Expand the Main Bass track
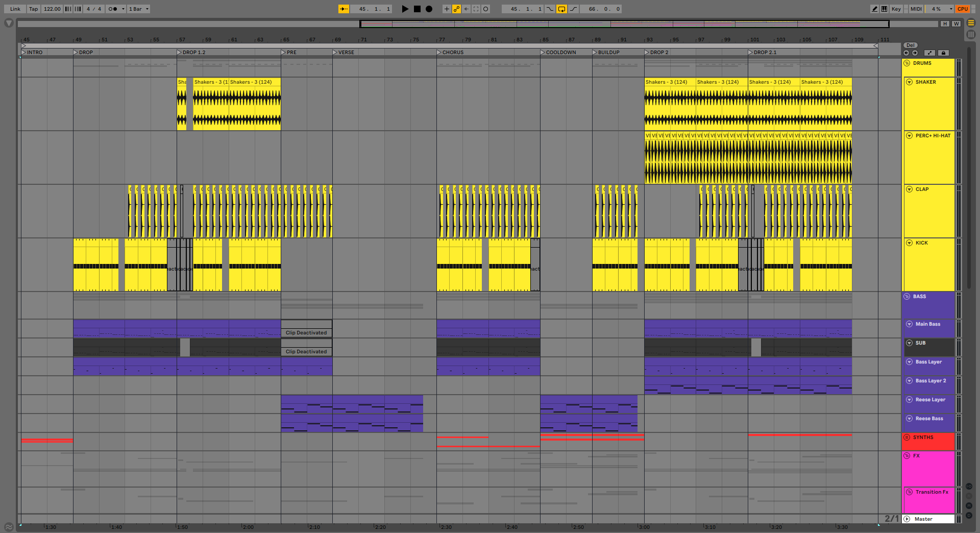The image size is (980, 533). (x=909, y=324)
